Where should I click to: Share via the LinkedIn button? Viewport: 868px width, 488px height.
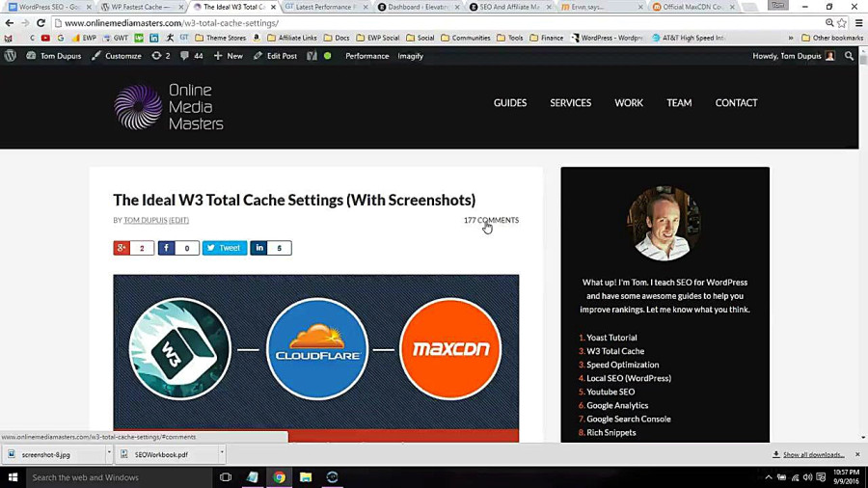pos(271,248)
